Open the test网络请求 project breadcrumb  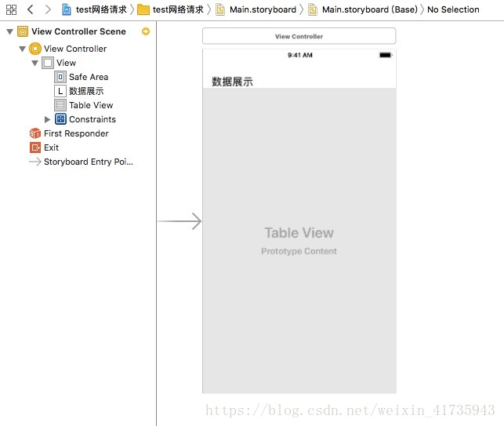(x=101, y=9)
